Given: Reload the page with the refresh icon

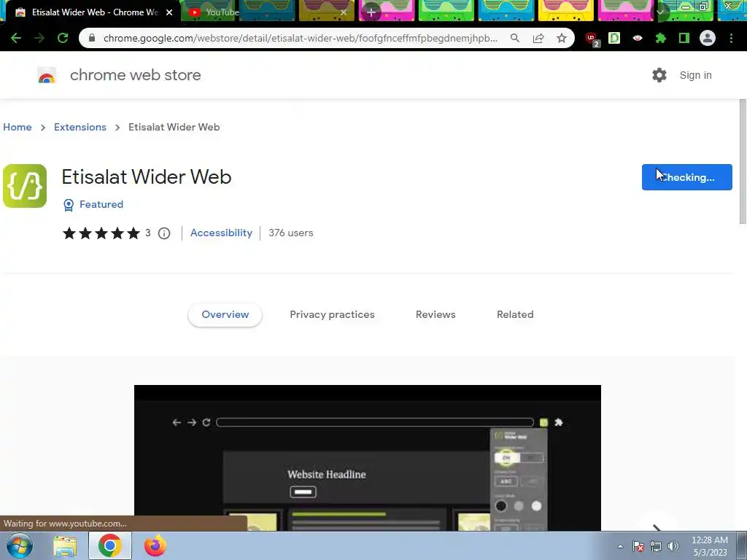Looking at the screenshot, I should (63, 38).
